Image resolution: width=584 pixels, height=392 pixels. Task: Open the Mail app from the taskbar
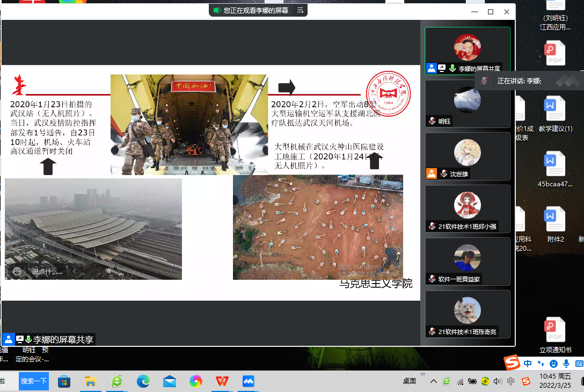tap(170, 382)
